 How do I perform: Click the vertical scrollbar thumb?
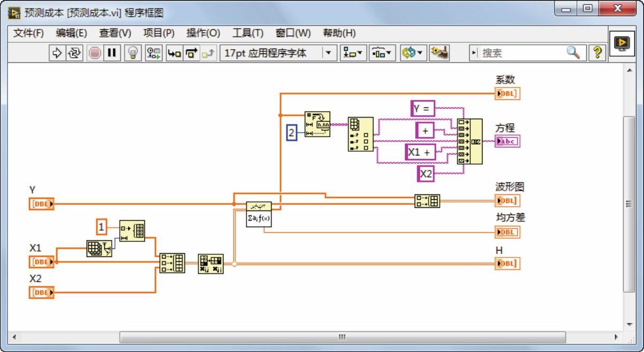[629, 204]
